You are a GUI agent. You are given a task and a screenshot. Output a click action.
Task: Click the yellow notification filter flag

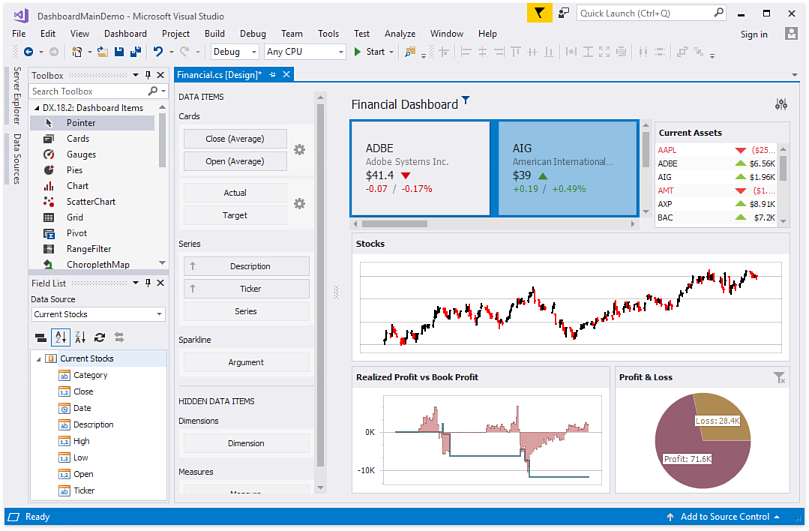pyautogui.click(x=539, y=13)
